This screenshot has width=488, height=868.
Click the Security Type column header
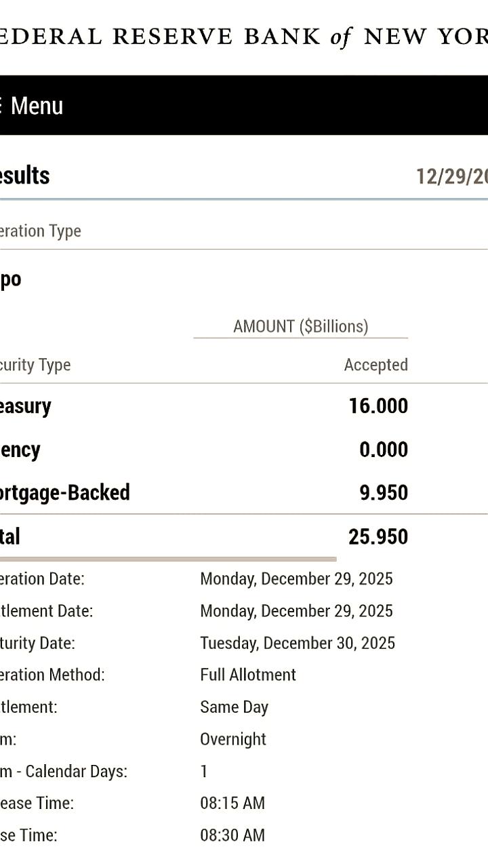click(35, 365)
